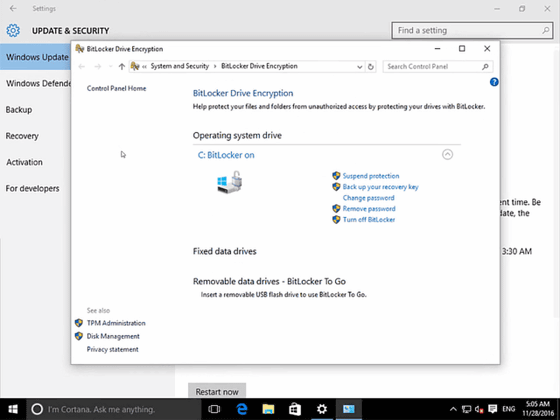Viewport: 560px width, 420px height.
Task: Click the up arrow in BitLocker window
Action: (x=122, y=66)
